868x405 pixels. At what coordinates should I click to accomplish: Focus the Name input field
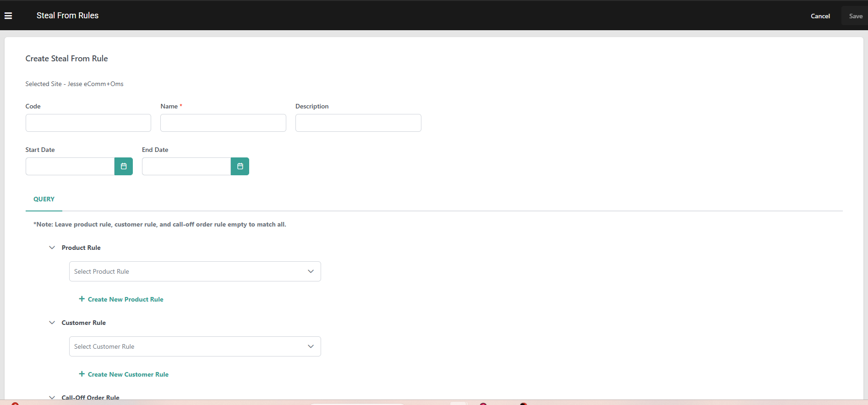(223, 123)
